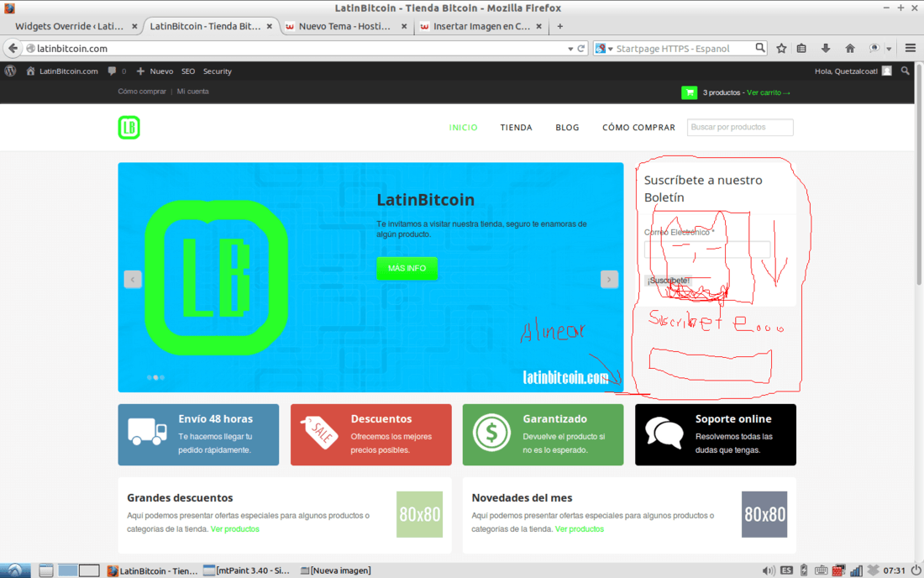This screenshot has width=924, height=578.
Task: Click the power button in taskbar
Action: [x=916, y=570]
